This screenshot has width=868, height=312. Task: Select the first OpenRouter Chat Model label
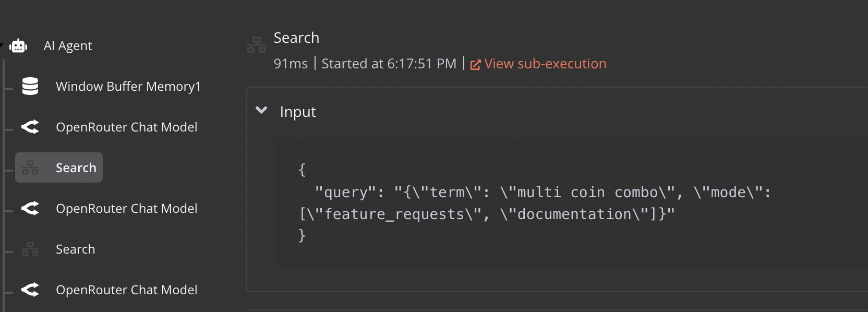pyautogui.click(x=127, y=127)
